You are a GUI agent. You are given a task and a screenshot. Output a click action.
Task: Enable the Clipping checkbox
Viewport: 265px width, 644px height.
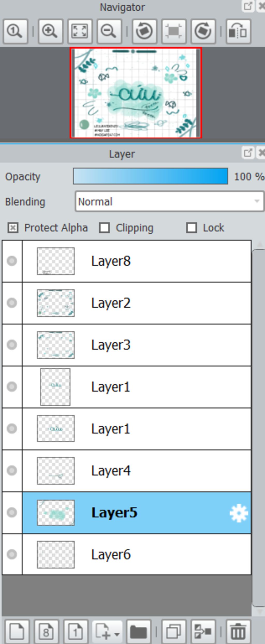[104, 228]
